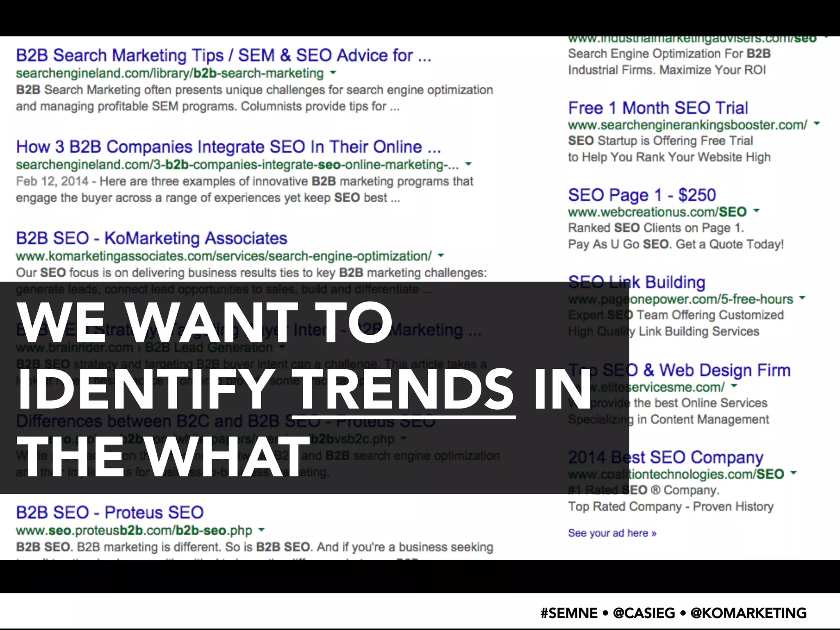Open B2B SEO - KoMarketing Associates result
This screenshot has width=840, height=630.
coord(152,238)
